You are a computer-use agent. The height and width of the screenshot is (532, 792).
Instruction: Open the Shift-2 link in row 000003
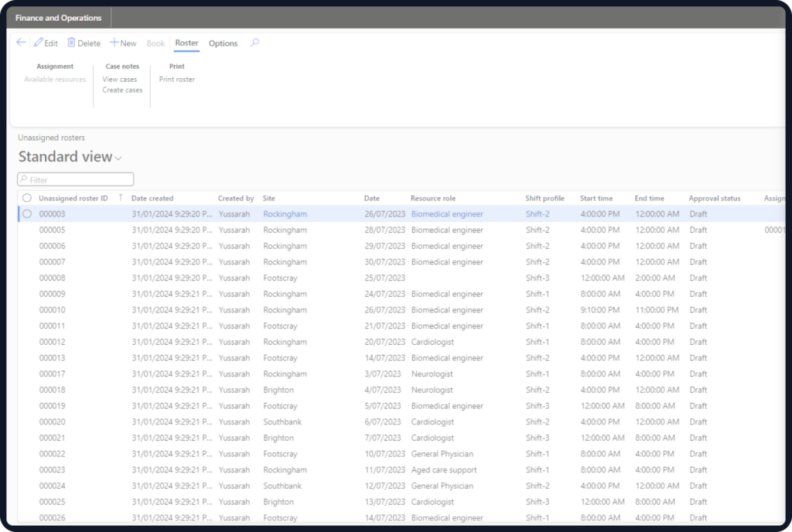pos(538,214)
